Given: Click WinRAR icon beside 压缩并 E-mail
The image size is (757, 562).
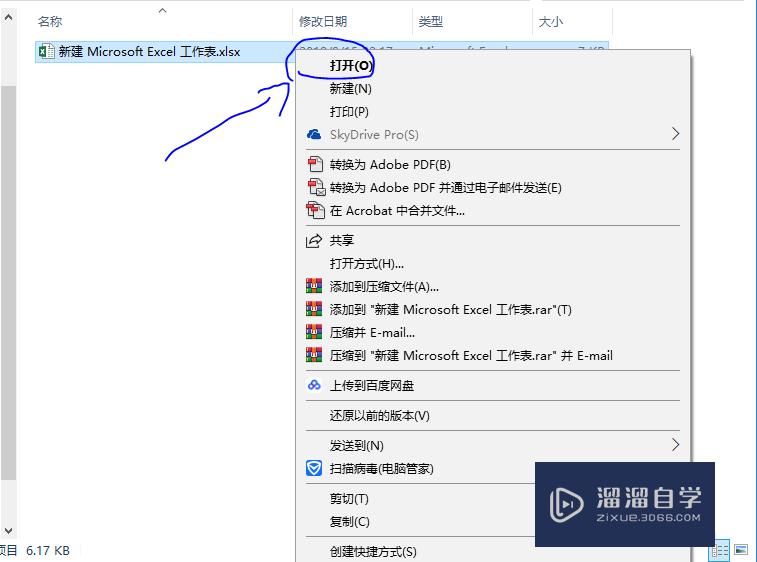Looking at the screenshot, I should click(x=314, y=332).
